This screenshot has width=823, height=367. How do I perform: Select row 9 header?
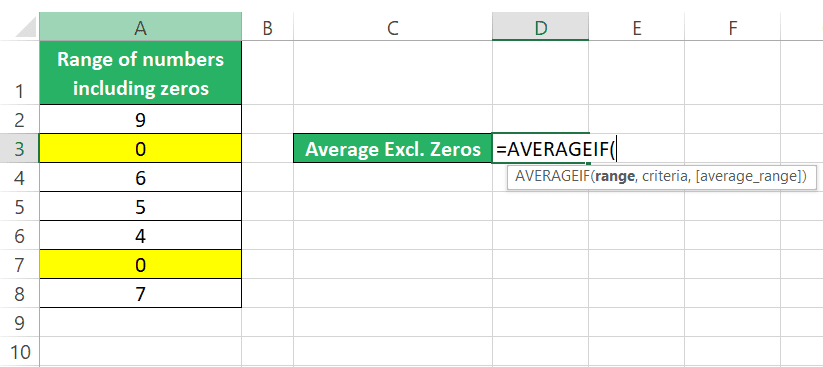[19, 322]
